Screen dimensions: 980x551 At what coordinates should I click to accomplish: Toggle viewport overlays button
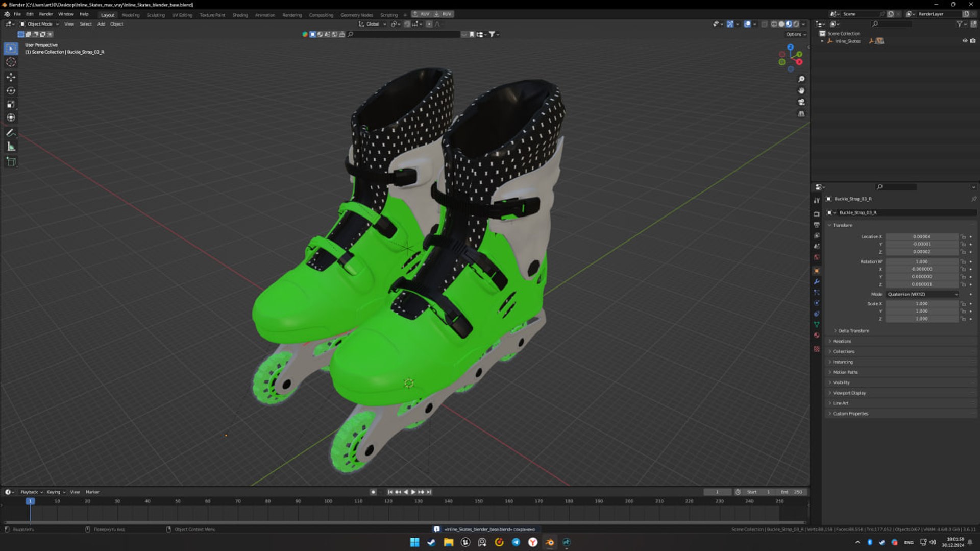click(x=747, y=24)
